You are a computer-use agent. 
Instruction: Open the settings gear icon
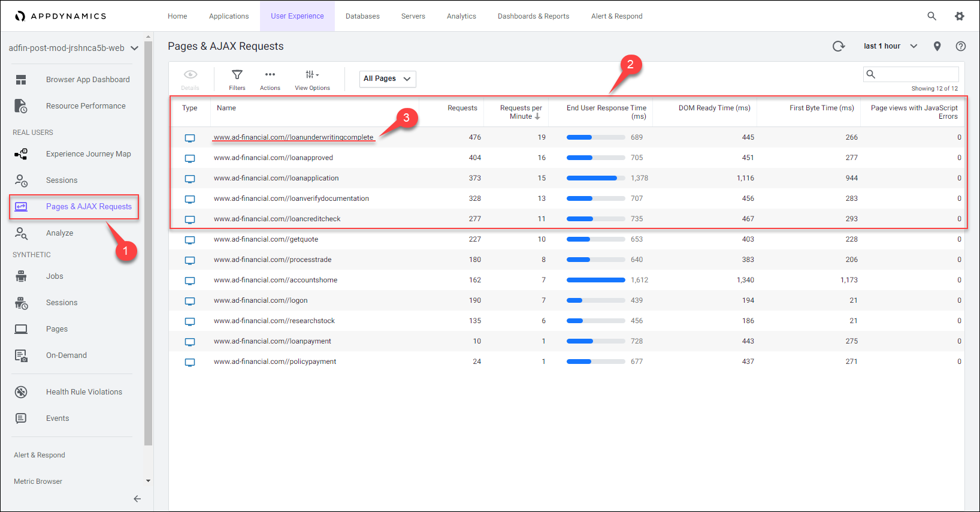(959, 16)
